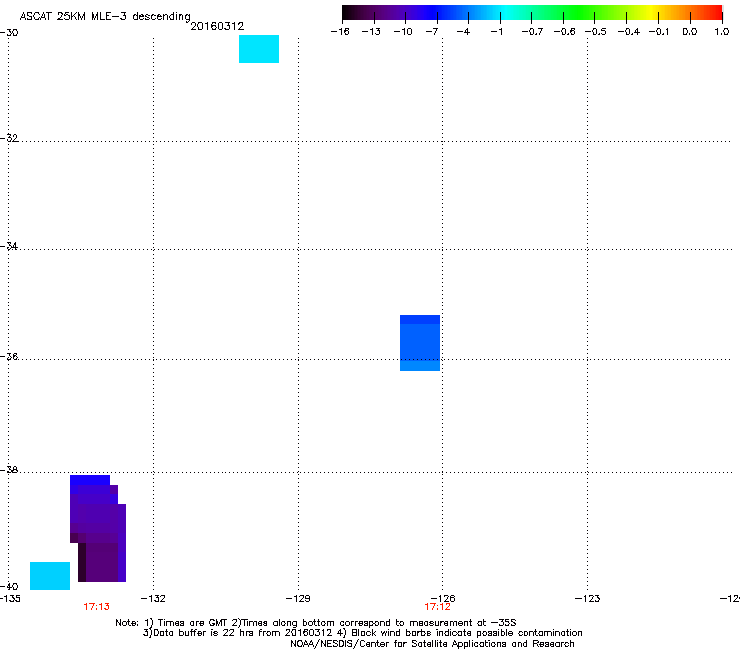Click the colorbar label -10

tap(403, 32)
